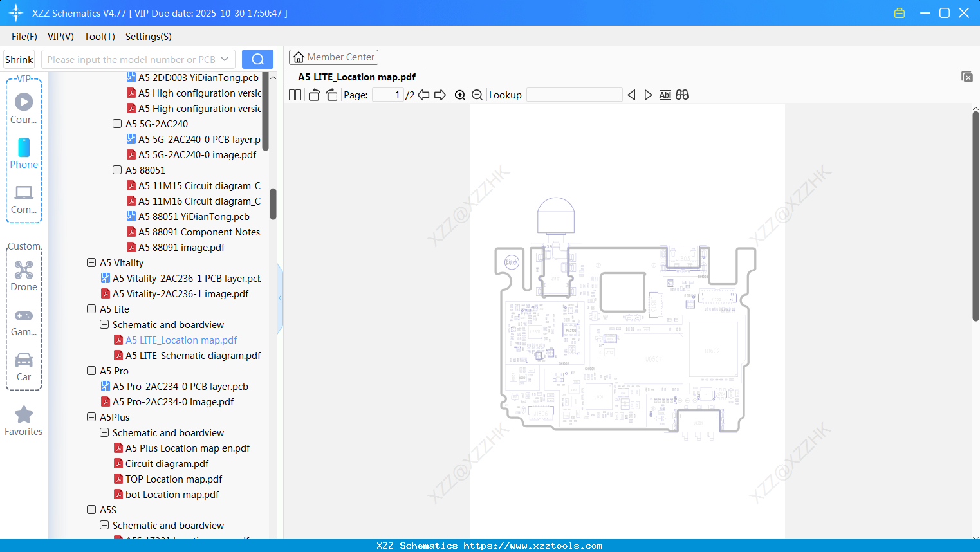Screen dimensions: 980x552
Task: Open the Game category icon
Action: [x=24, y=322]
